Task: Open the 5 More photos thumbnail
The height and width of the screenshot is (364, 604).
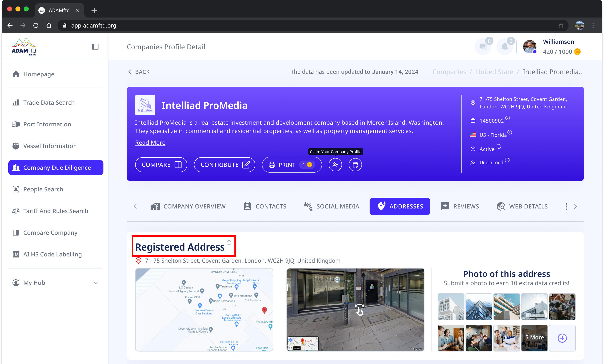Action: click(x=534, y=338)
